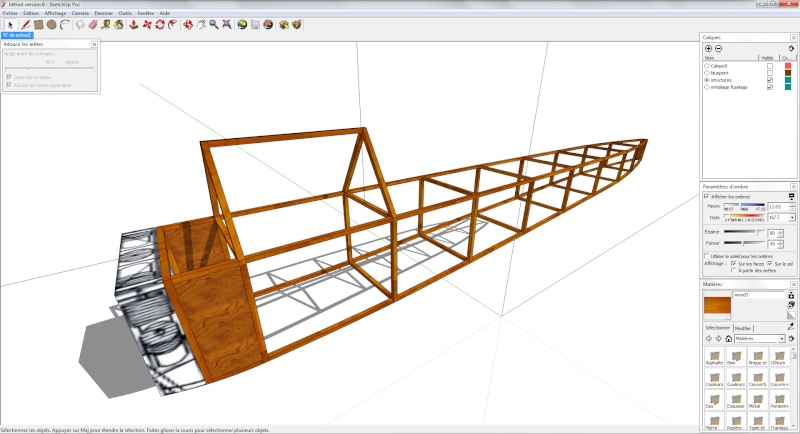This screenshot has height=434, width=800.
Task: Toggle the Sur le sol checkbox
Action: pos(770,264)
